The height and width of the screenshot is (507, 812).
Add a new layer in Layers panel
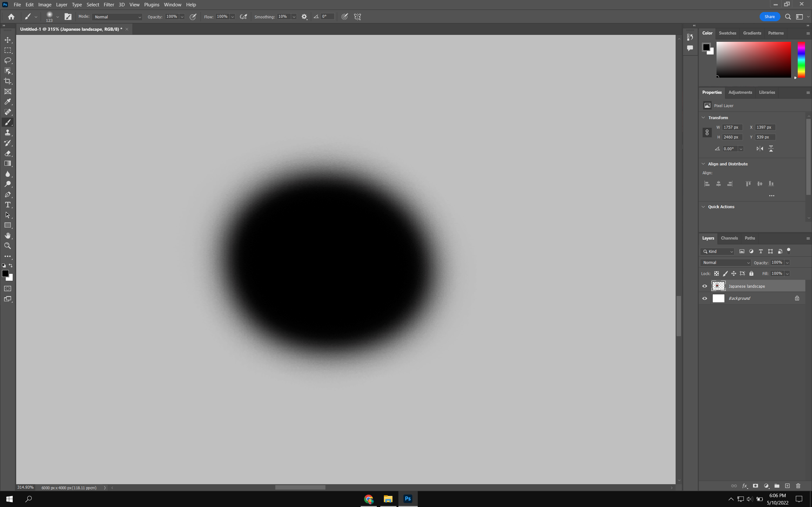787,485
